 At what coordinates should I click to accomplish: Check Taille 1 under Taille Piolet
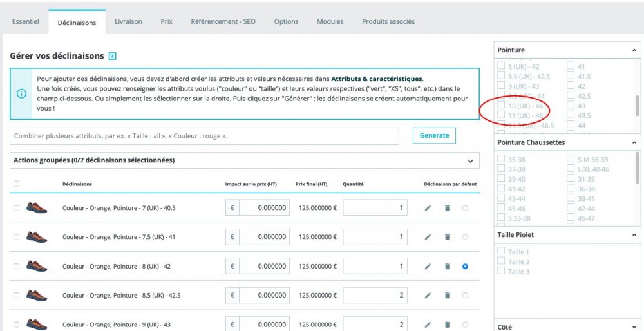[501, 251]
